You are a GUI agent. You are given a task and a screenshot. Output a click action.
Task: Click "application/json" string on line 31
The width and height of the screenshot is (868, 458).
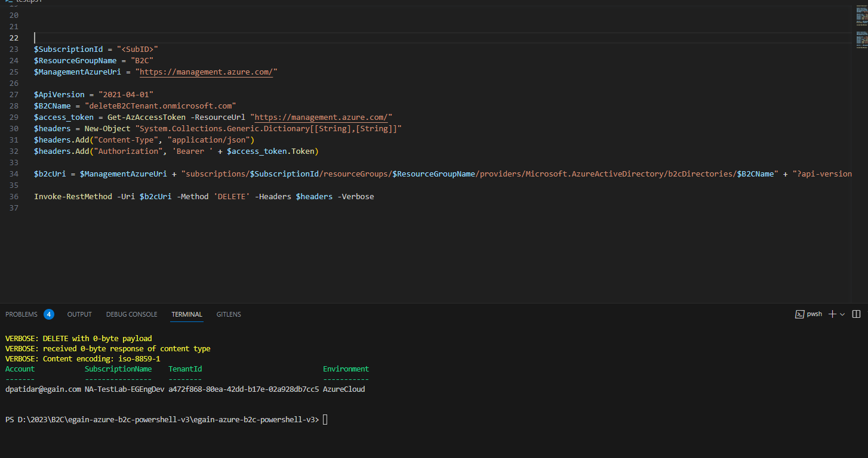pos(208,140)
